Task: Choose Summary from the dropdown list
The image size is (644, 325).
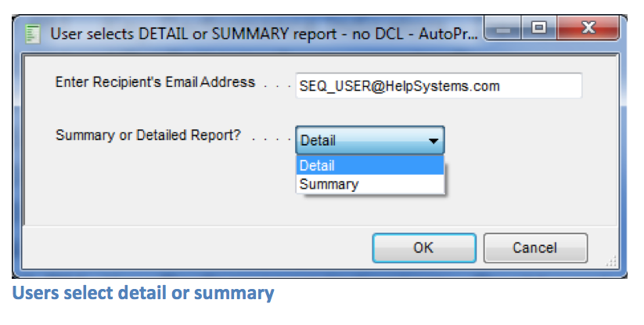Action: click(x=369, y=185)
